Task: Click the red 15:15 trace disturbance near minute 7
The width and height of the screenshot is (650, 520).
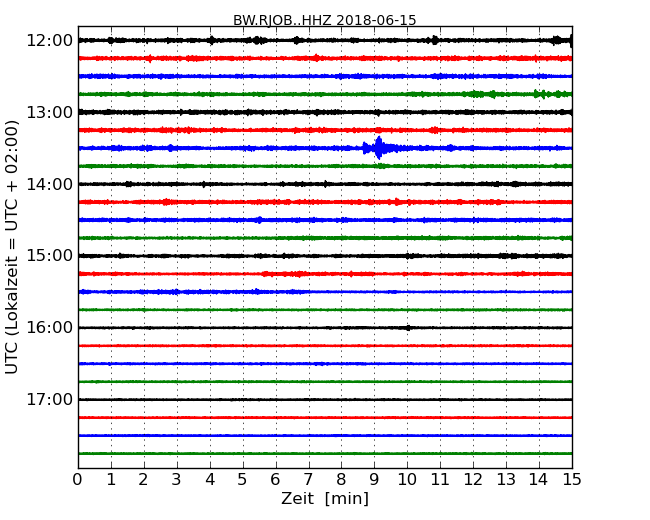Action: pos(298,274)
